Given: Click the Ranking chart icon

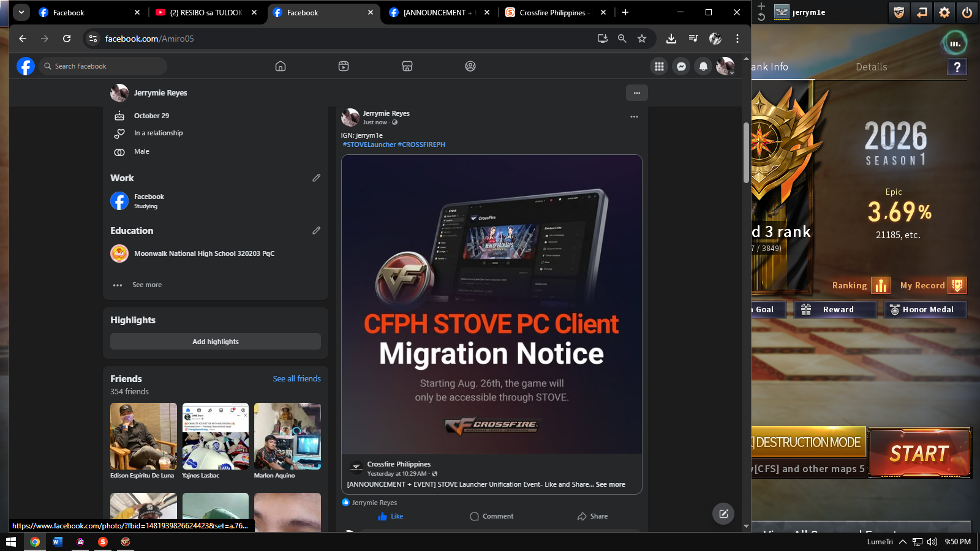Looking at the screenshot, I should pos(880,285).
